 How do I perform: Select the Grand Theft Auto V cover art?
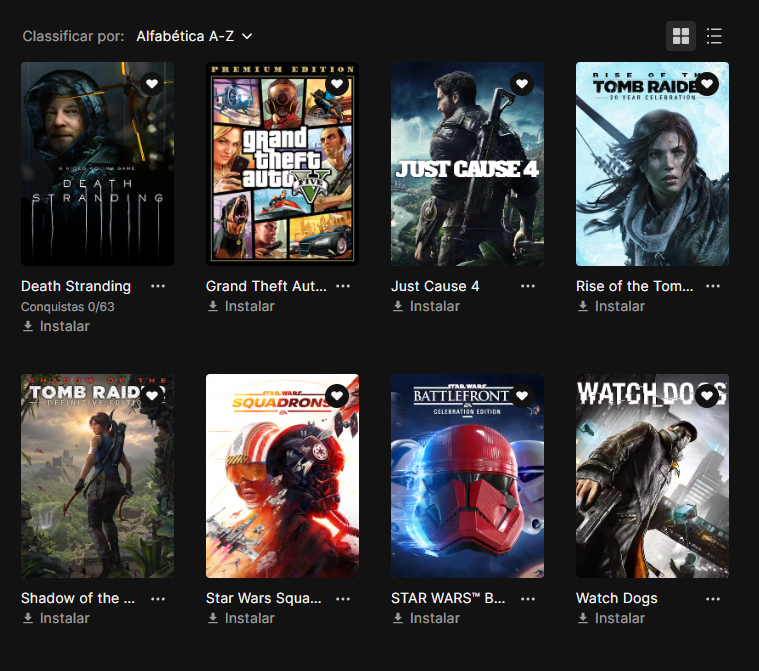282,164
